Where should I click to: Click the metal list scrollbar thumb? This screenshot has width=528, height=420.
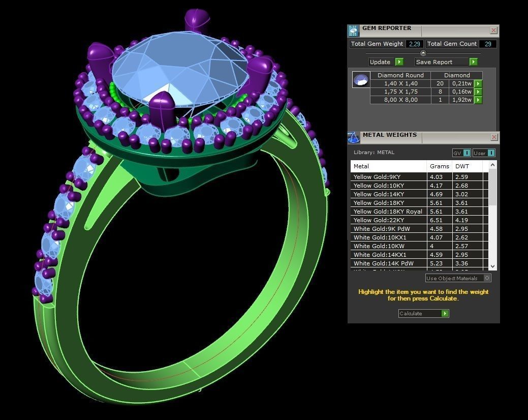[x=492, y=187]
